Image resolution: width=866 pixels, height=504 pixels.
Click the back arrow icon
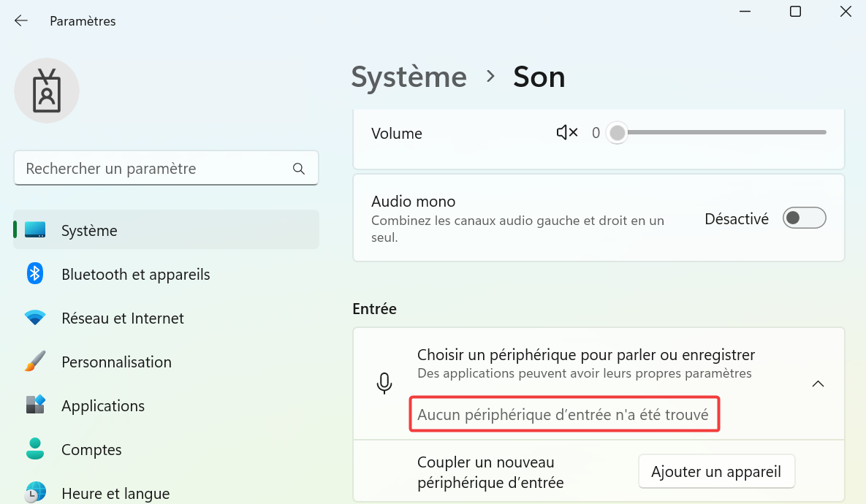21,21
